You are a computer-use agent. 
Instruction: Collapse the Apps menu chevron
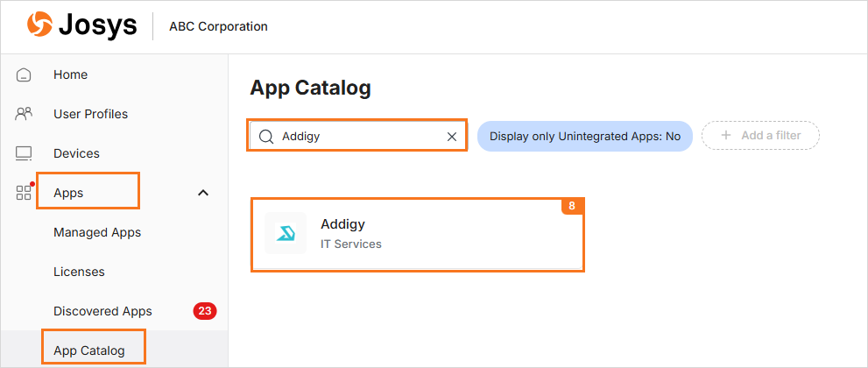pos(203,193)
